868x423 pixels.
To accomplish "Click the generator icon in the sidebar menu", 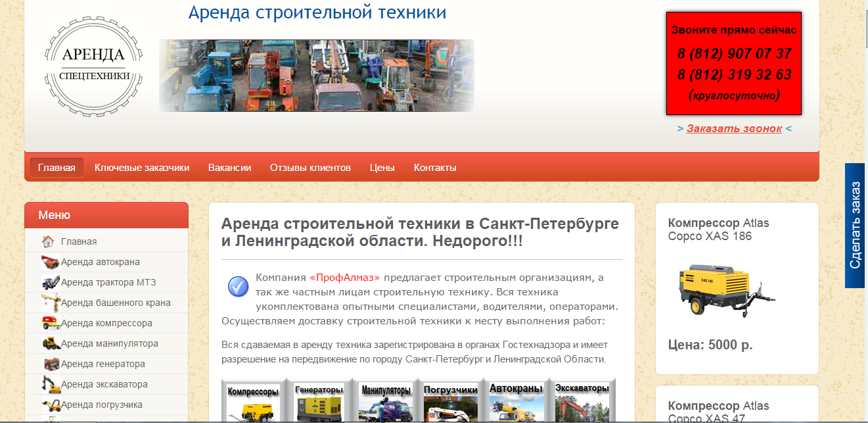I will [51, 364].
